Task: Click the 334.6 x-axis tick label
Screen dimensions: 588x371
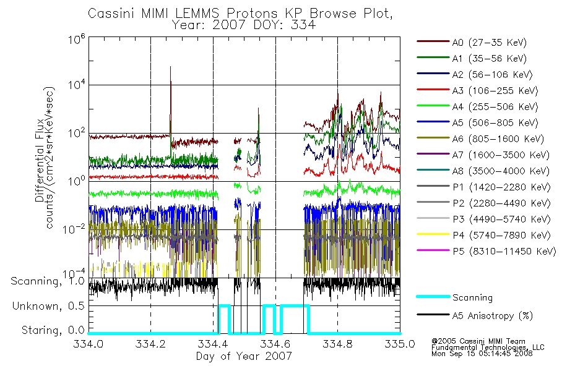Action: [275, 344]
